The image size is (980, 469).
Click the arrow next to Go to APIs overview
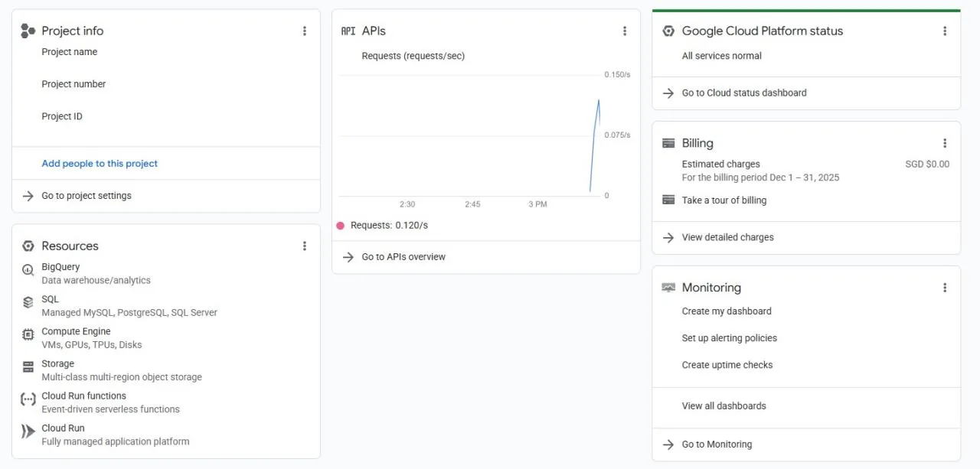(x=348, y=257)
